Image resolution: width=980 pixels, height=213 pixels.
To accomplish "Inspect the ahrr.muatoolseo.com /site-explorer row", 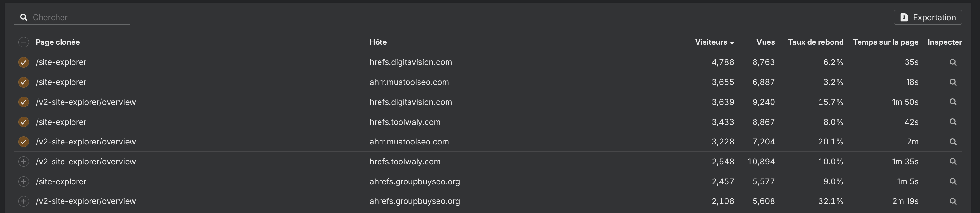I will click(x=953, y=82).
